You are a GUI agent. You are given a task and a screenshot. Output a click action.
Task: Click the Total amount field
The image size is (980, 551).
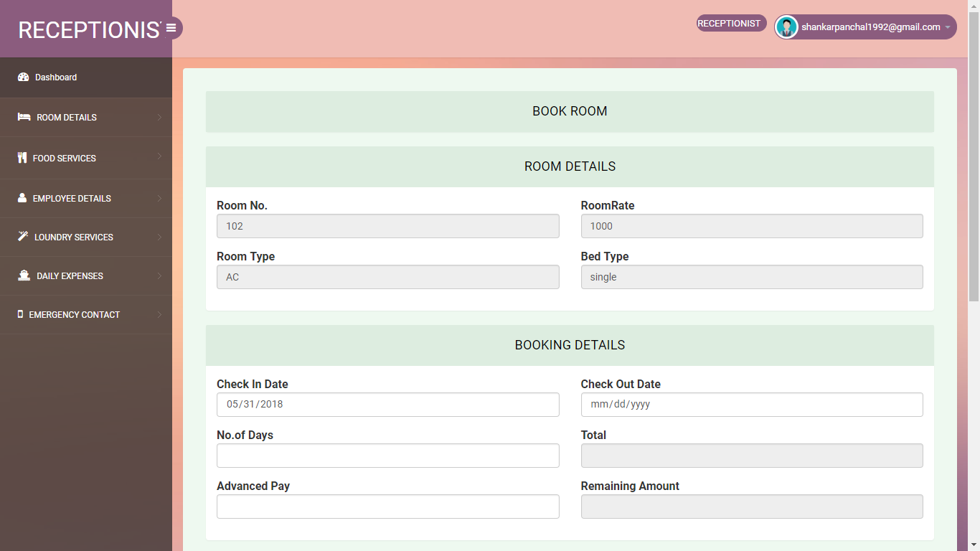[752, 456]
